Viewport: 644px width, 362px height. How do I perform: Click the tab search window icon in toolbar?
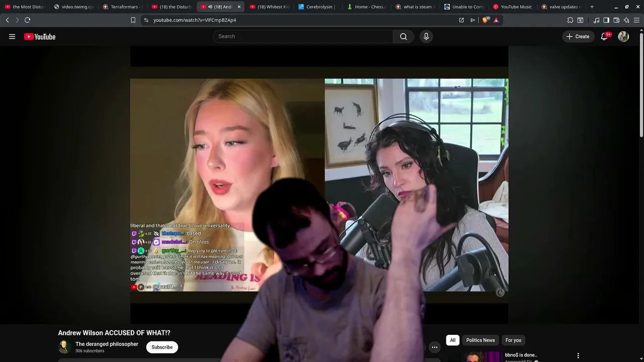click(x=580, y=20)
